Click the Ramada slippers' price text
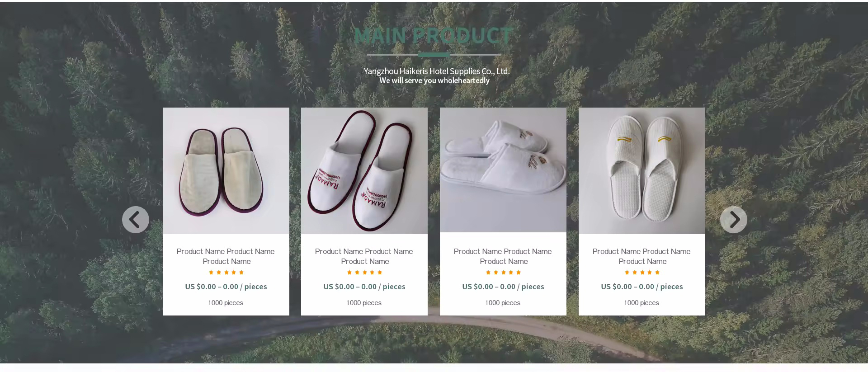This screenshot has height=372, width=868. point(364,287)
